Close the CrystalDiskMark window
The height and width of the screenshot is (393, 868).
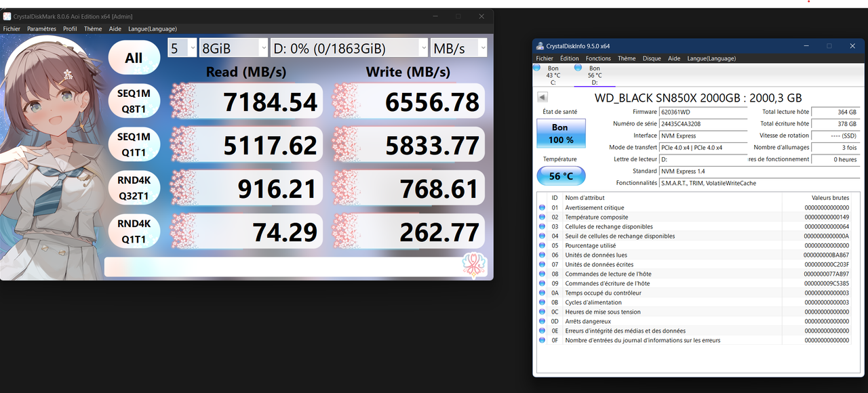point(481,16)
